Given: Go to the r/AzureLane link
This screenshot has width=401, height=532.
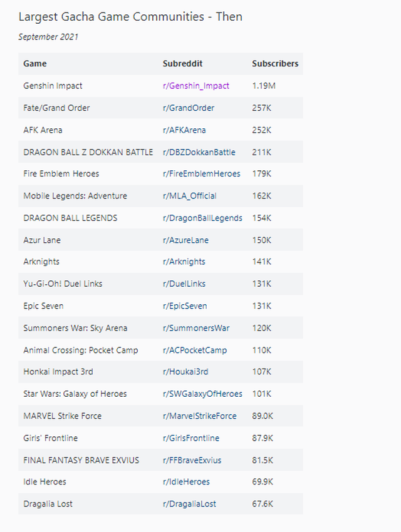Looking at the screenshot, I should point(185,240).
